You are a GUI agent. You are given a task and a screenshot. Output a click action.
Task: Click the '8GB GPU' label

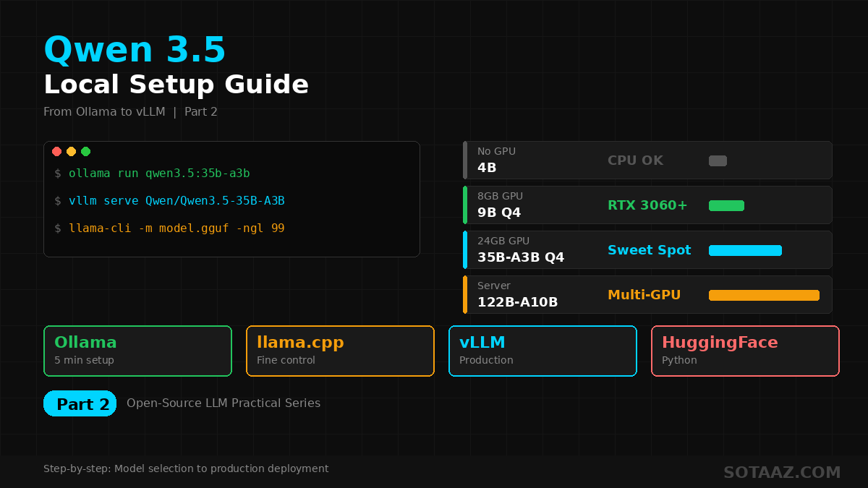tap(500, 196)
